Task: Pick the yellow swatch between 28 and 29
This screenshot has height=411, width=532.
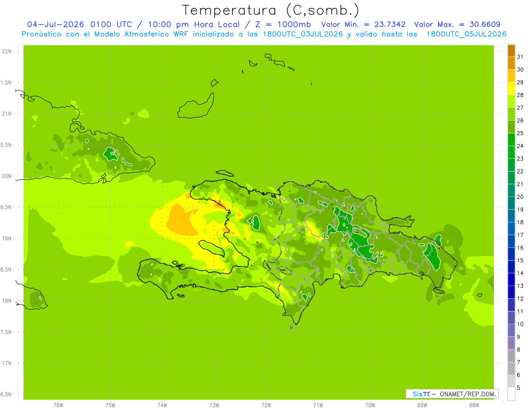Action: click(511, 89)
